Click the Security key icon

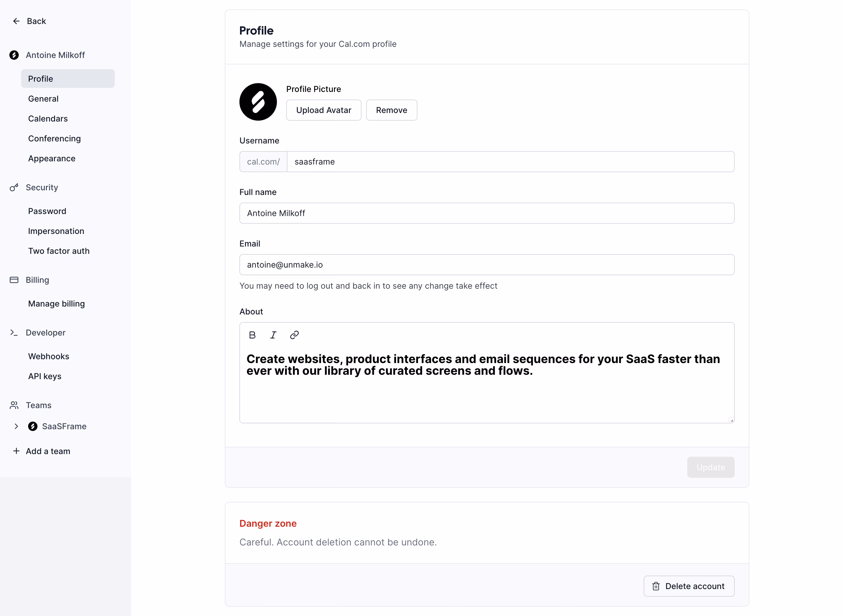tap(14, 188)
